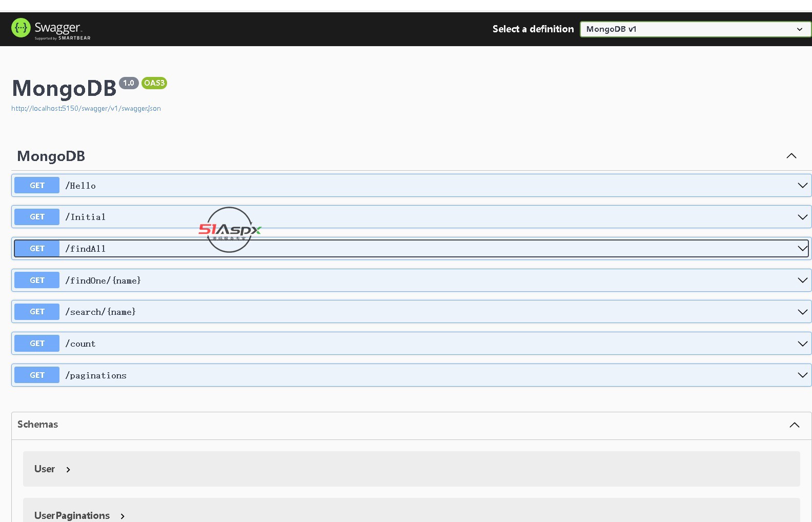This screenshot has height=522, width=812.
Task: Expand the /count endpoint arrow
Action: 803,344
